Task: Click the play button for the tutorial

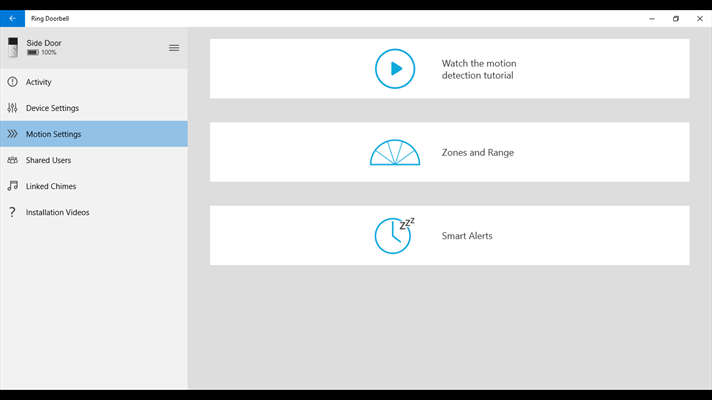Action: coord(395,69)
